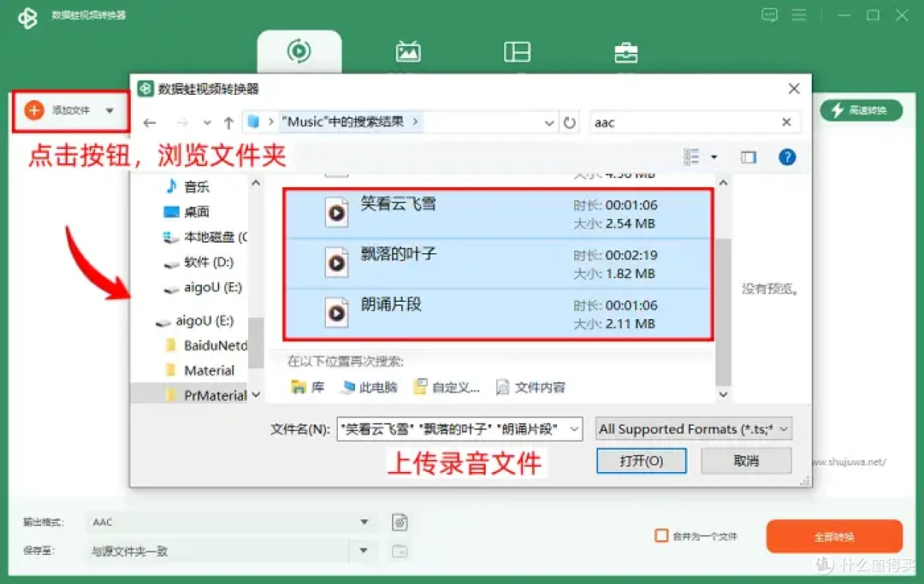This screenshot has height=584, width=924.
Task: Expand the address bar history dropdown
Action: click(x=549, y=123)
